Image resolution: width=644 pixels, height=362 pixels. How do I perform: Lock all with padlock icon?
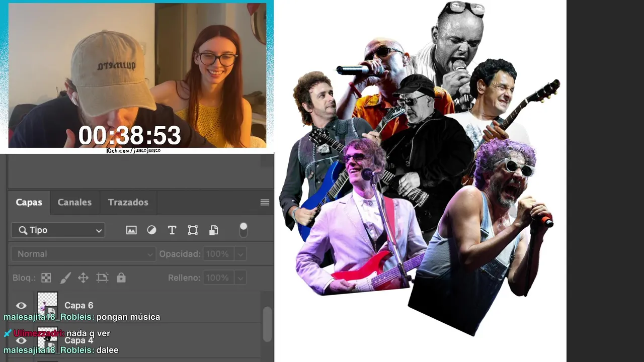[x=121, y=278]
